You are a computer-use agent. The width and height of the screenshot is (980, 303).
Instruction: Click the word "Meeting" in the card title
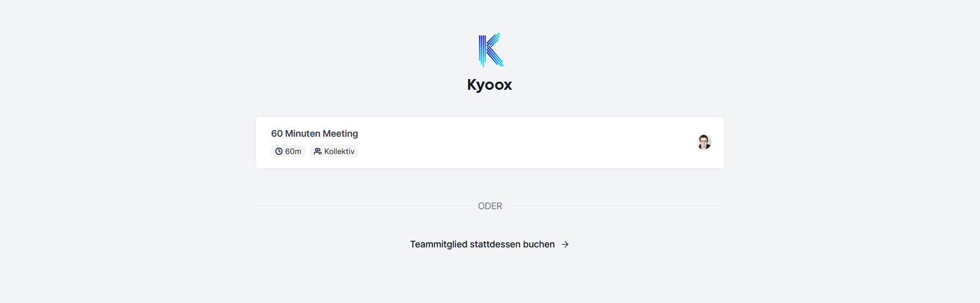click(x=340, y=134)
